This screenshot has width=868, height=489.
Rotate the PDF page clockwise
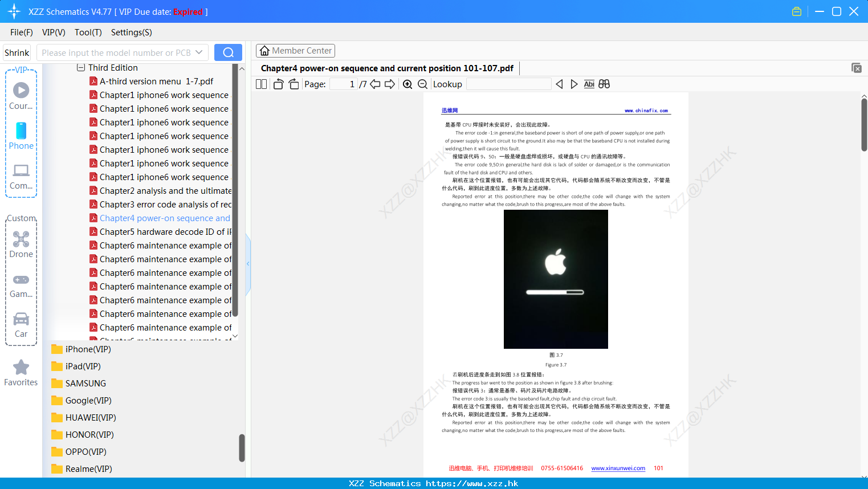pyautogui.click(x=294, y=84)
